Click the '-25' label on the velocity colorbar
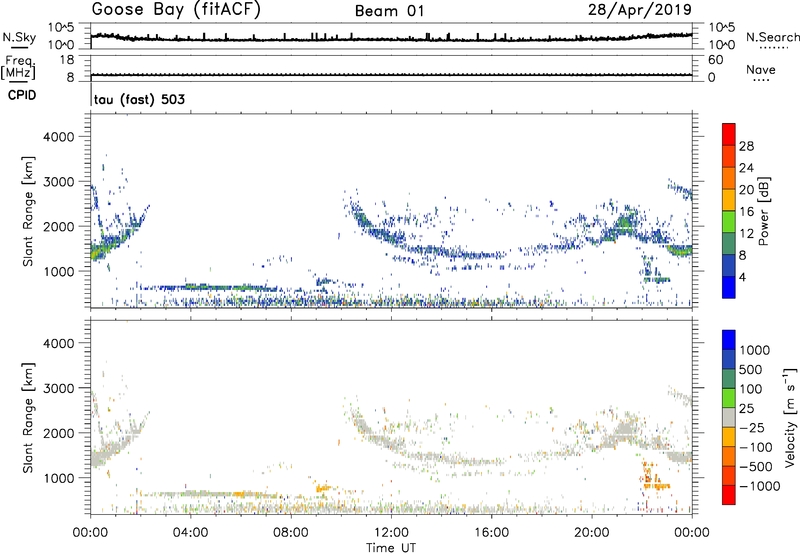The height and width of the screenshot is (554, 800). [752, 428]
